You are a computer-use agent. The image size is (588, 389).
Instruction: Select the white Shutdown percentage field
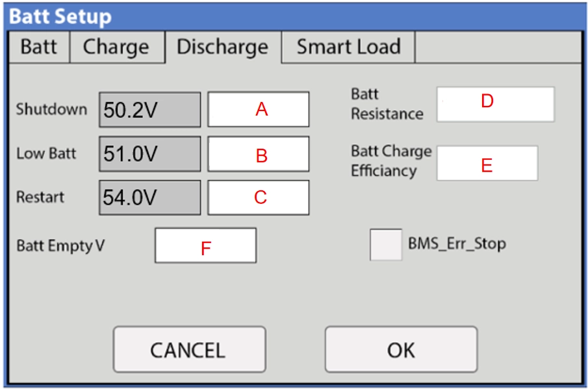[259, 109]
